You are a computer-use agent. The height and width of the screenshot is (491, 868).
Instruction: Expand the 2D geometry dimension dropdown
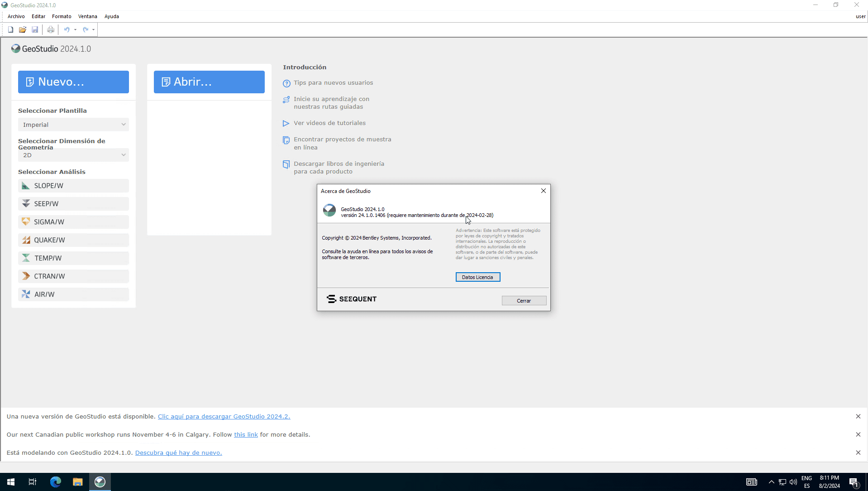(73, 155)
